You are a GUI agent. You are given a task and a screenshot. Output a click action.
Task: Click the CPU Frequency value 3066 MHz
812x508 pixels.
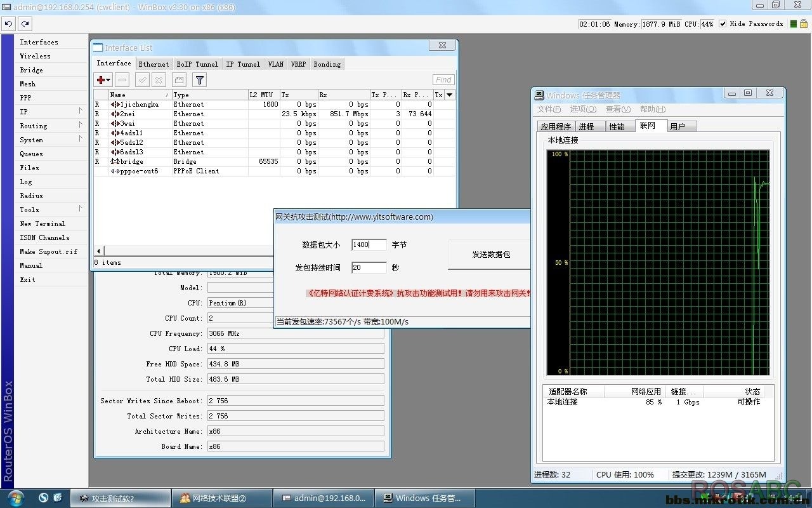click(296, 333)
